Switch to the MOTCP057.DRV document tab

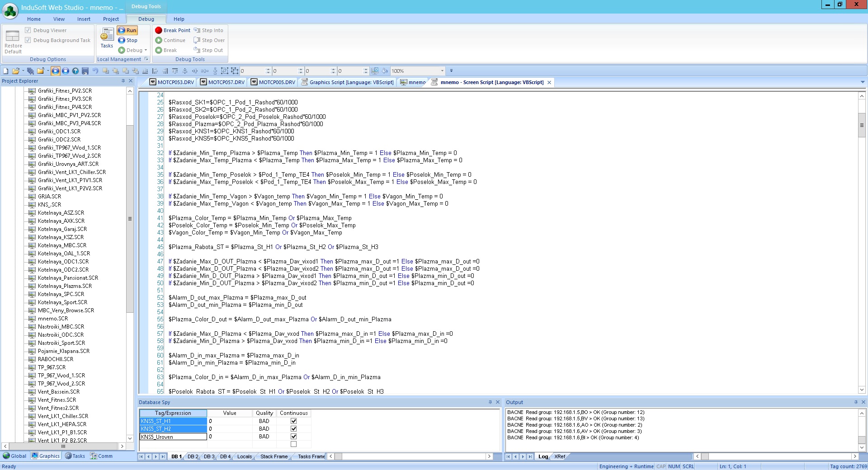tap(222, 82)
